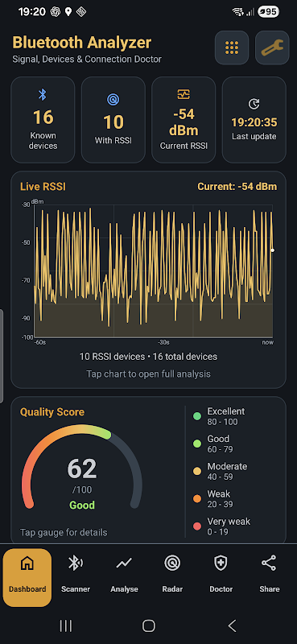297x644 pixels.
Task: Tap the Bluetooth Known devices card
Action: [x=43, y=120]
